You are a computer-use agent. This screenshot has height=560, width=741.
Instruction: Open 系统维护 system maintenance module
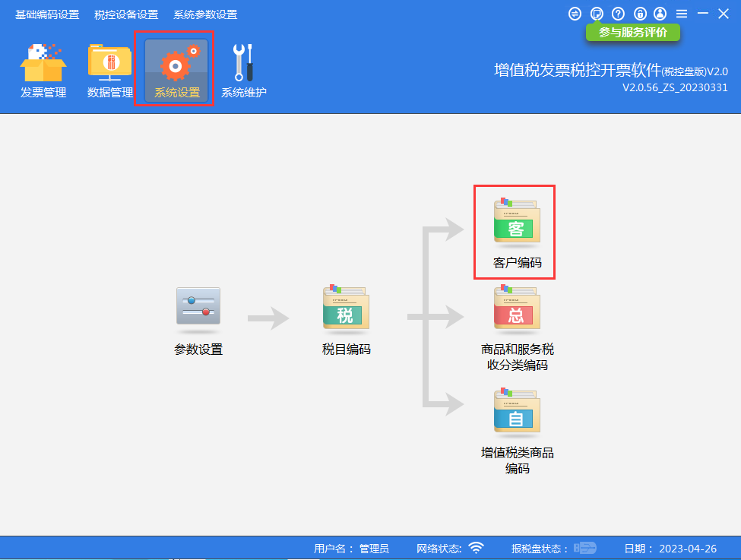click(x=243, y=71)
